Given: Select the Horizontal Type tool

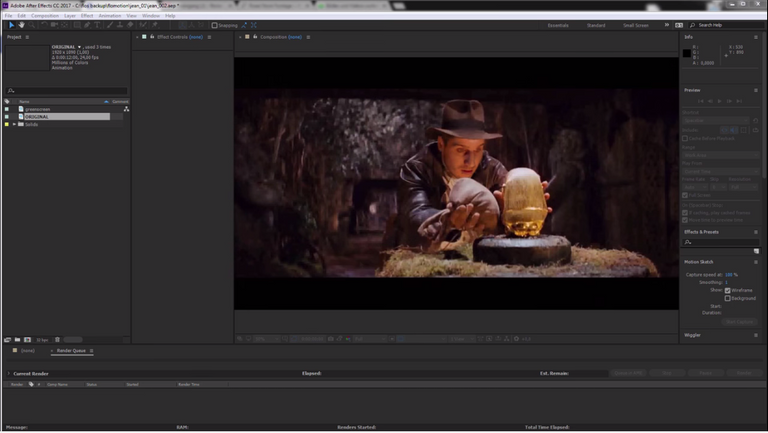Looking at the screenshot, I should pyautogui.click(x=97, y=25).
